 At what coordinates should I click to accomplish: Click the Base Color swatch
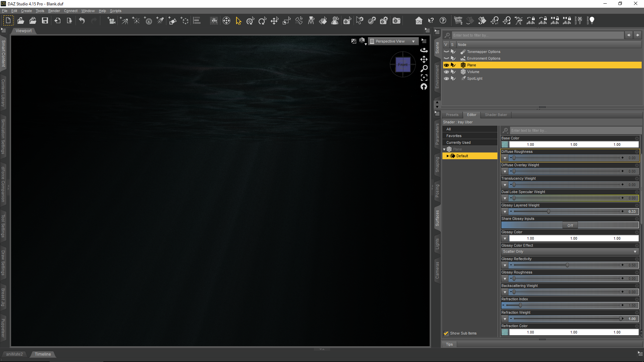[x=505, y=144]
